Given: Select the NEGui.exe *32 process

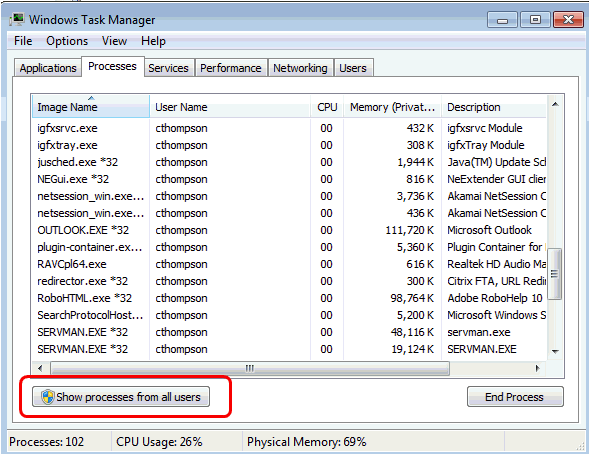Looking at the screenshot, I should coord(289,179).
